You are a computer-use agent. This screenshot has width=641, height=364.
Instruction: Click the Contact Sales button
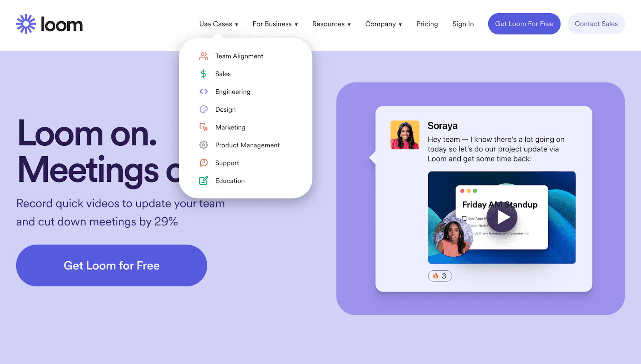click(596, 24)
